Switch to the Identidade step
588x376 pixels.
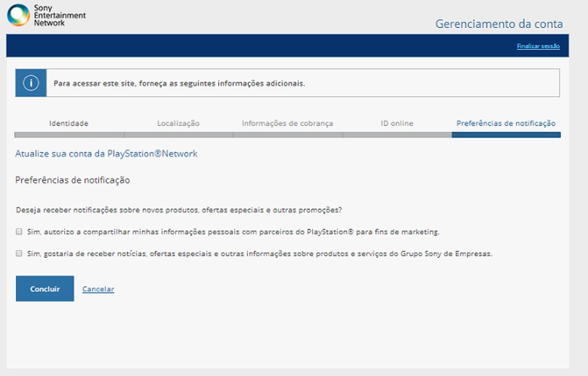[x=69, y=123]
